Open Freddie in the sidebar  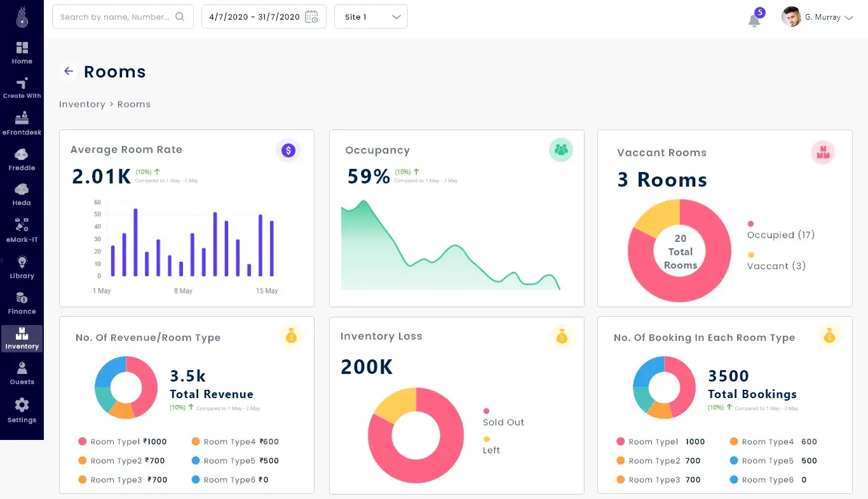click(x=22, y=160)
